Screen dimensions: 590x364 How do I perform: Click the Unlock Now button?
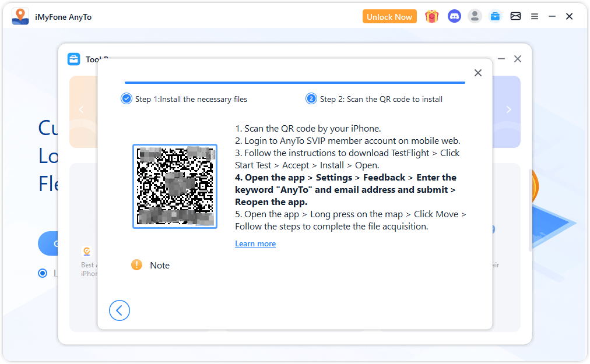(389, 17)
